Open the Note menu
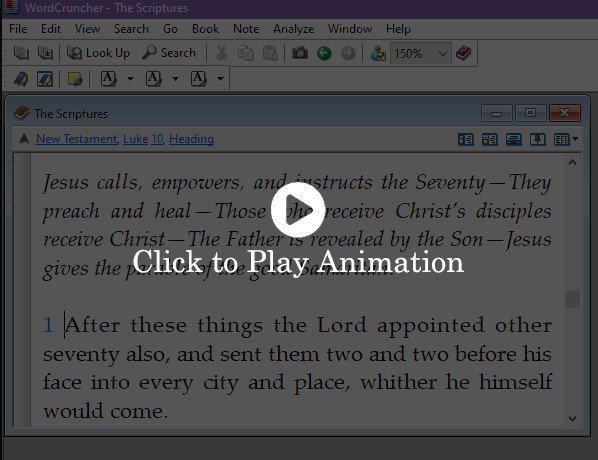 pyautogui.click(x=246, y=29)
